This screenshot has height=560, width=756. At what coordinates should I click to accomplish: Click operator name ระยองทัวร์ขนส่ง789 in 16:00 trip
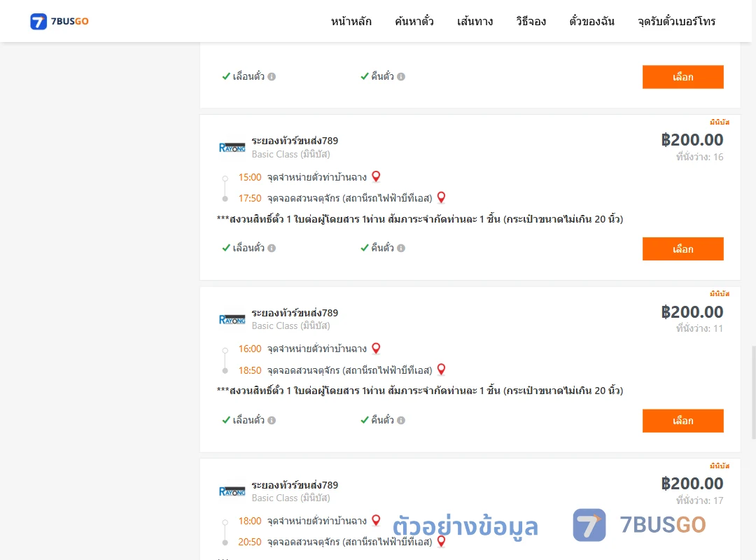click(x=295, y=313)
